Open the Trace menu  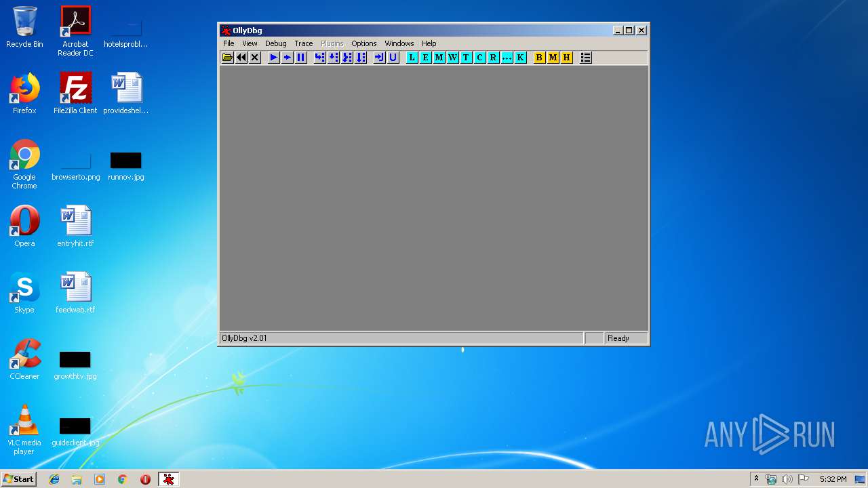(x=304, y=43)
